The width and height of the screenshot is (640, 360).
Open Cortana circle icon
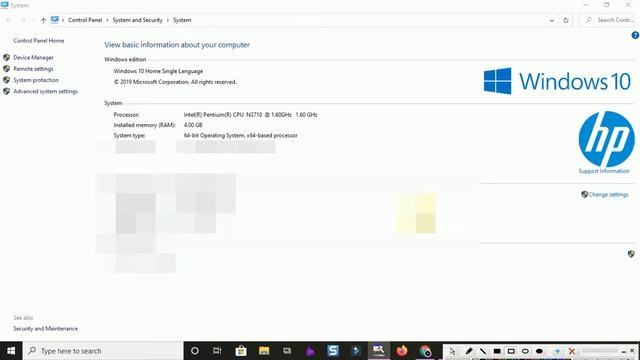tap(195, 351)
